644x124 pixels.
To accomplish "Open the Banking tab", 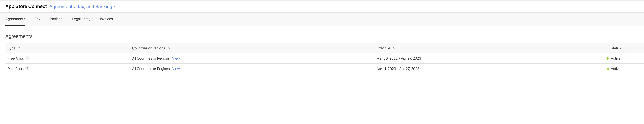I will tap(56, 19).
